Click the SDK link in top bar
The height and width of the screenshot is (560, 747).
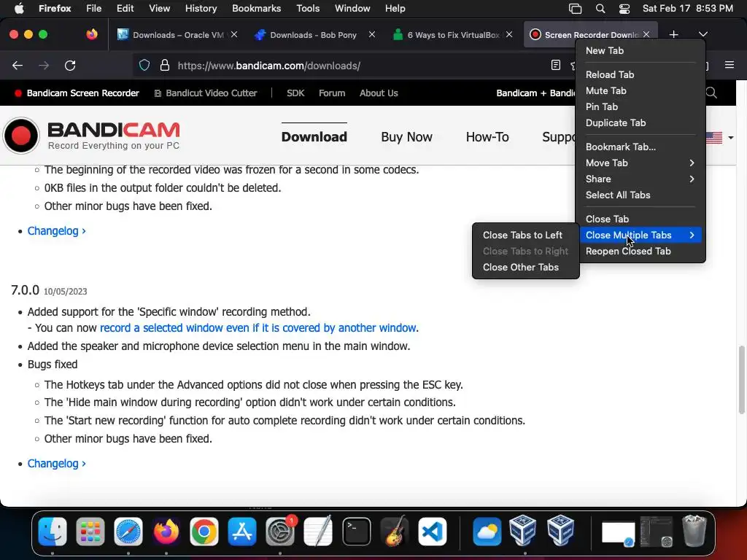[x=295, y=93]
